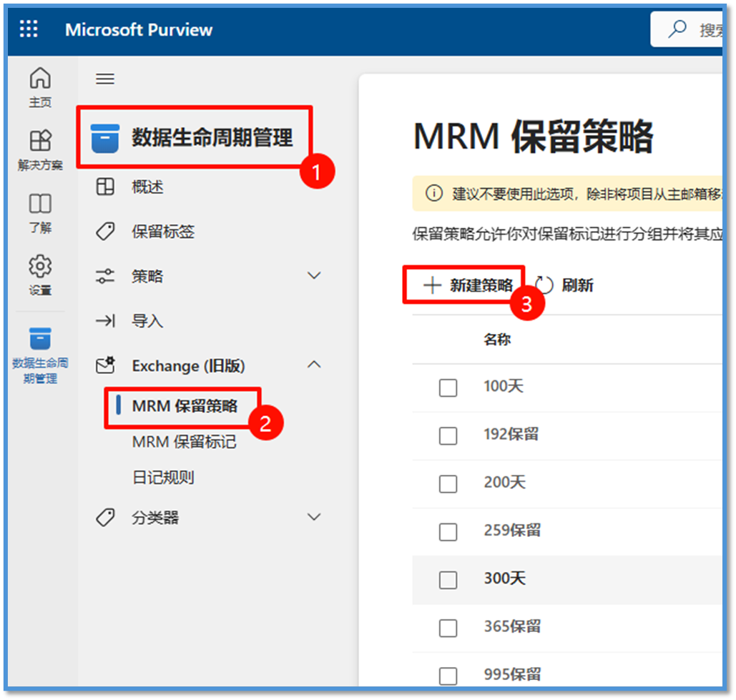Check the box for 365保留
Screen dimensions: 736x700
point(448,628)
